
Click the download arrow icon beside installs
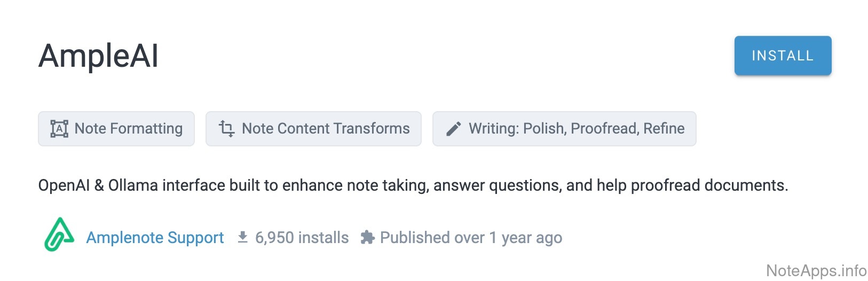(x=242, y=237)
